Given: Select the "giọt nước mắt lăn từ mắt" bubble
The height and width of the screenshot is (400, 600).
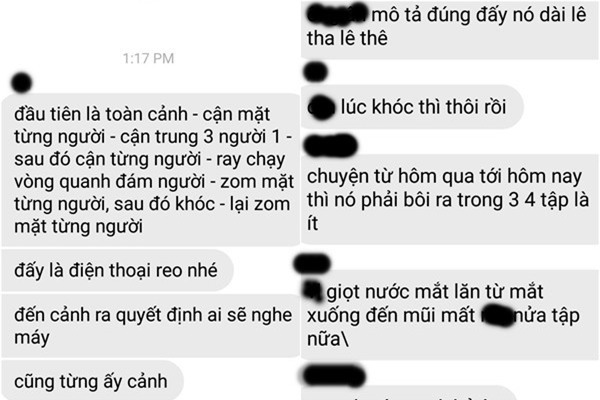Looking at the screenshot, I should click(449, 315).
